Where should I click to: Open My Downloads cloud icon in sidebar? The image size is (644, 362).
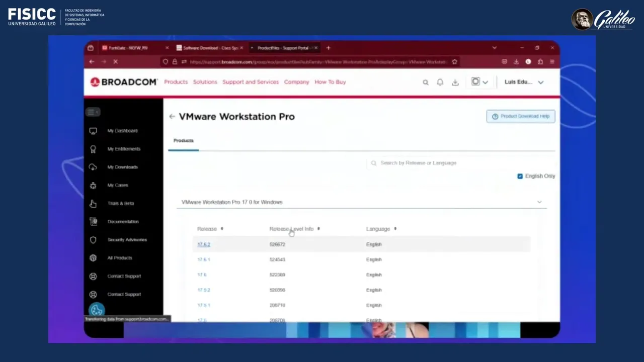click(x=93, y=167)
